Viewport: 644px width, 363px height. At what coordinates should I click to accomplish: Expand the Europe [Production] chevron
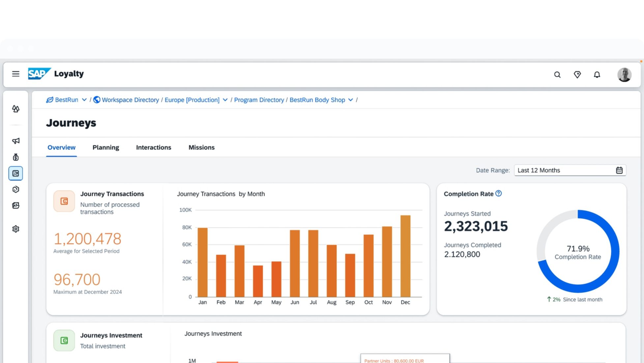pos(225,100)
